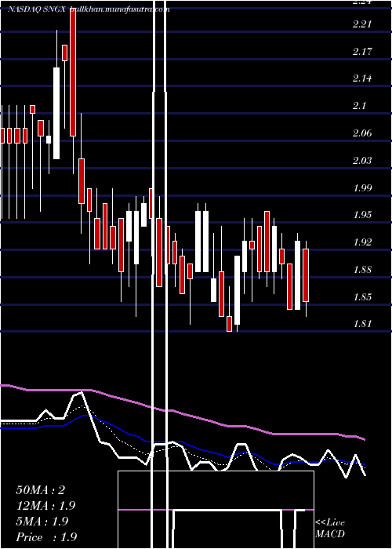The image size is (392, 549).
Task: Click the 2.14 price axis label
Action: (362, 78)
